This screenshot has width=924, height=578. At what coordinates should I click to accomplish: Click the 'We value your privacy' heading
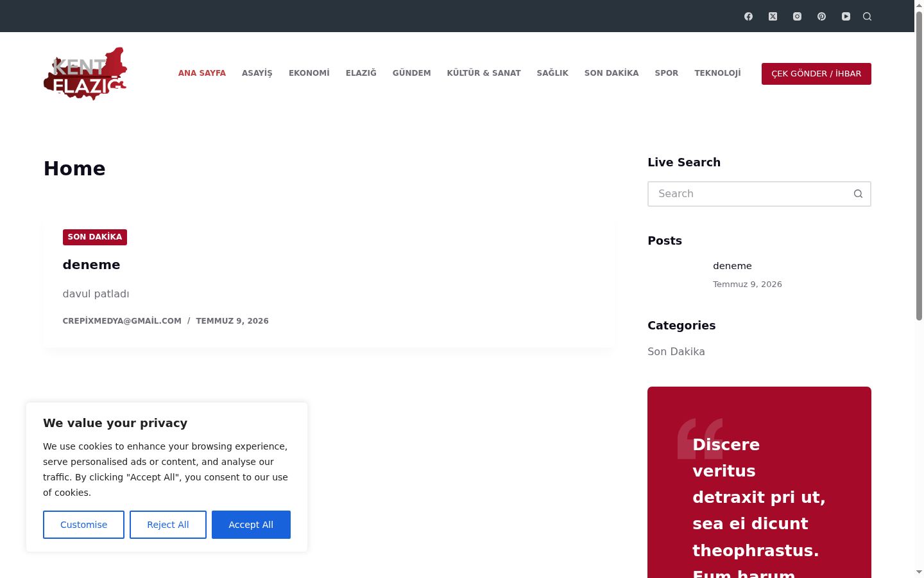pos(116,423)
